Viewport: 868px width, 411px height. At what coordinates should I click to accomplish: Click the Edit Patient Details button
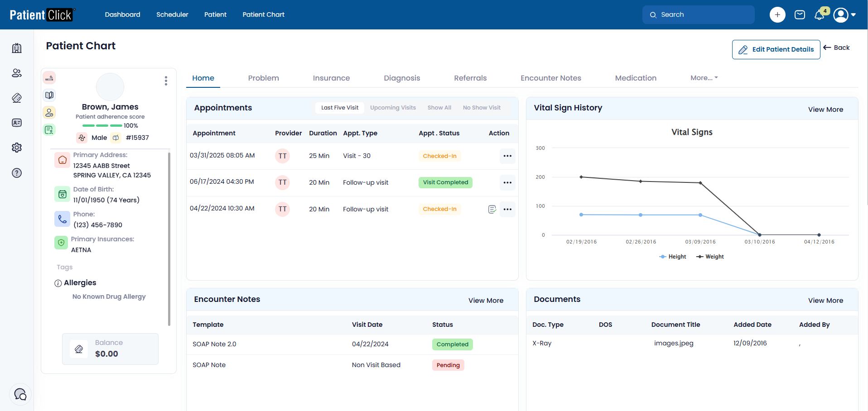coord(776,49)
